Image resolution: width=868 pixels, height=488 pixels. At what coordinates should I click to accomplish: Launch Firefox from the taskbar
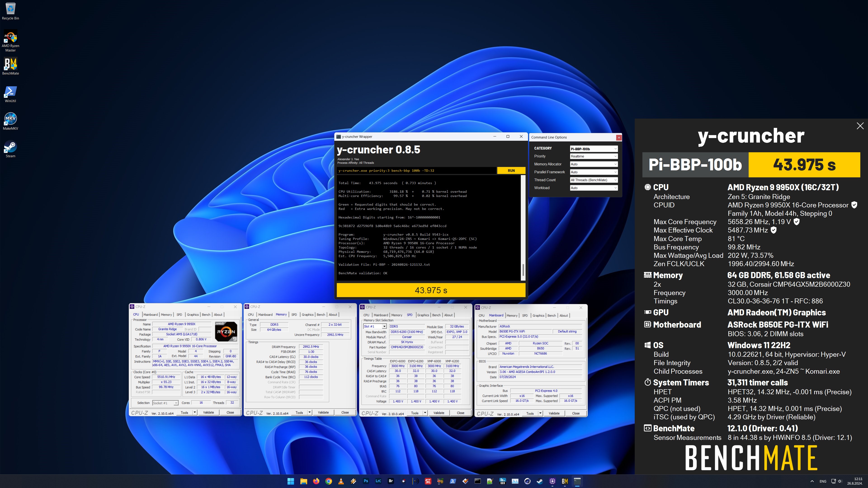(316, 481)
